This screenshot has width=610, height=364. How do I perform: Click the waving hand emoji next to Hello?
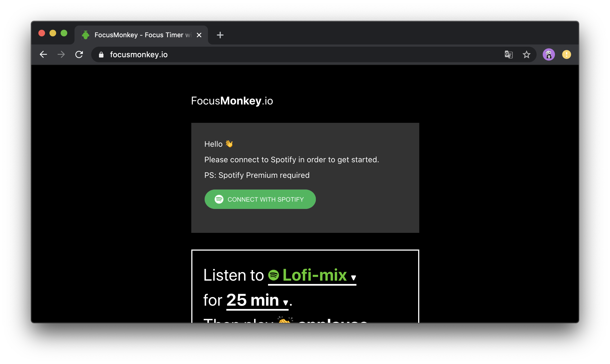pos(229,144)
